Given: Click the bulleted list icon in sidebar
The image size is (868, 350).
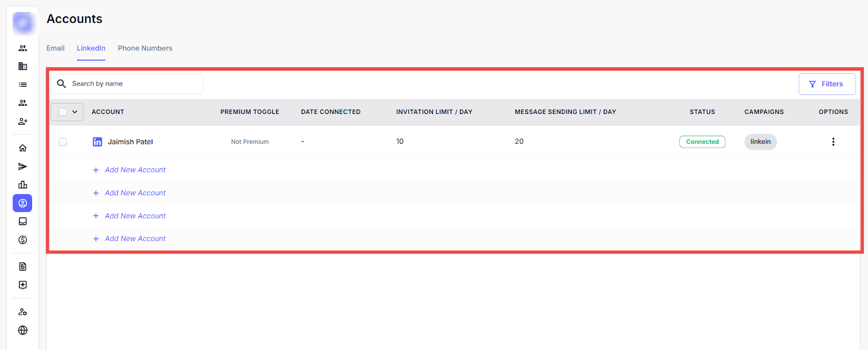Looking at the screenshot, I should [23, 85].
